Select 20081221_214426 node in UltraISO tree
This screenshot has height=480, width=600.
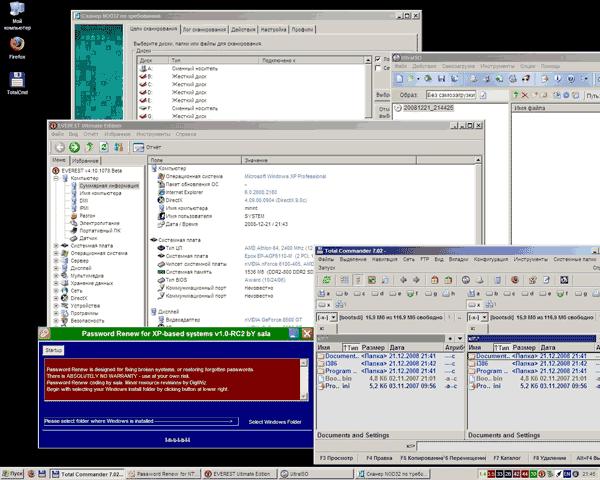point(428,108)
